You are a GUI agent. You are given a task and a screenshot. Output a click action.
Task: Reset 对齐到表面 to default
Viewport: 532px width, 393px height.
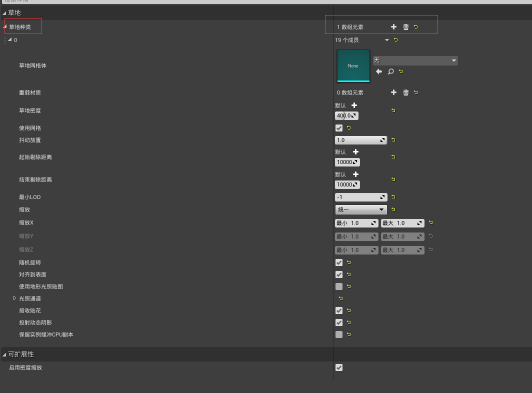(x=349, y=274)
